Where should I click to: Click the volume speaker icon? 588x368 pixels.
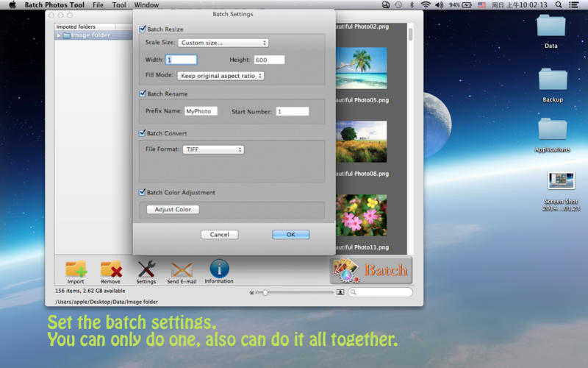(x=439, y=5)
